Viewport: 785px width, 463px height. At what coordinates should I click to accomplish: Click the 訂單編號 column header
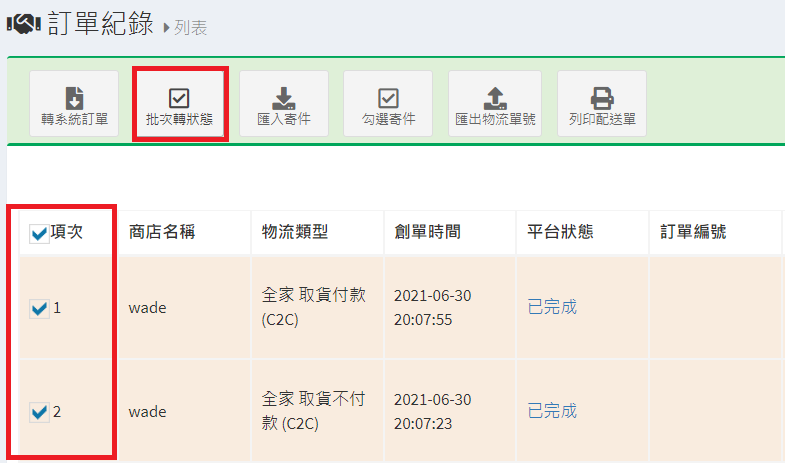[693, 232]
